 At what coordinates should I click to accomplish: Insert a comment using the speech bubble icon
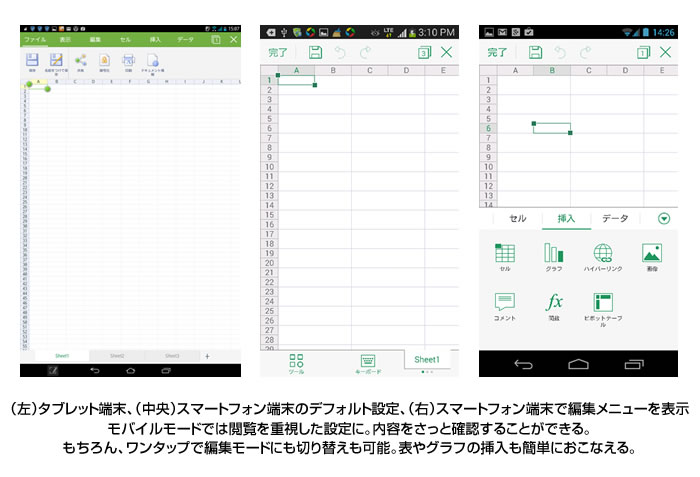coord(505,303)
